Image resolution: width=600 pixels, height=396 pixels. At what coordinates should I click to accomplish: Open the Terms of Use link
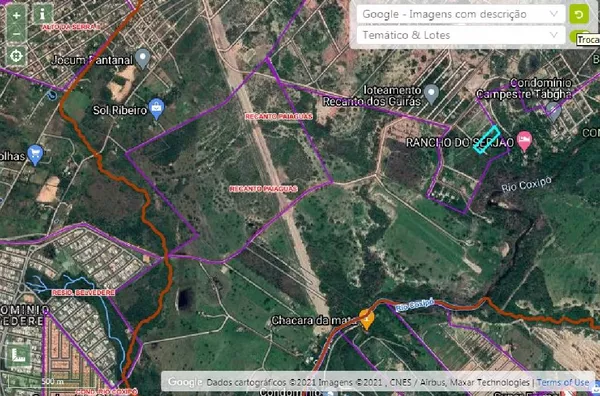point(562,382)
